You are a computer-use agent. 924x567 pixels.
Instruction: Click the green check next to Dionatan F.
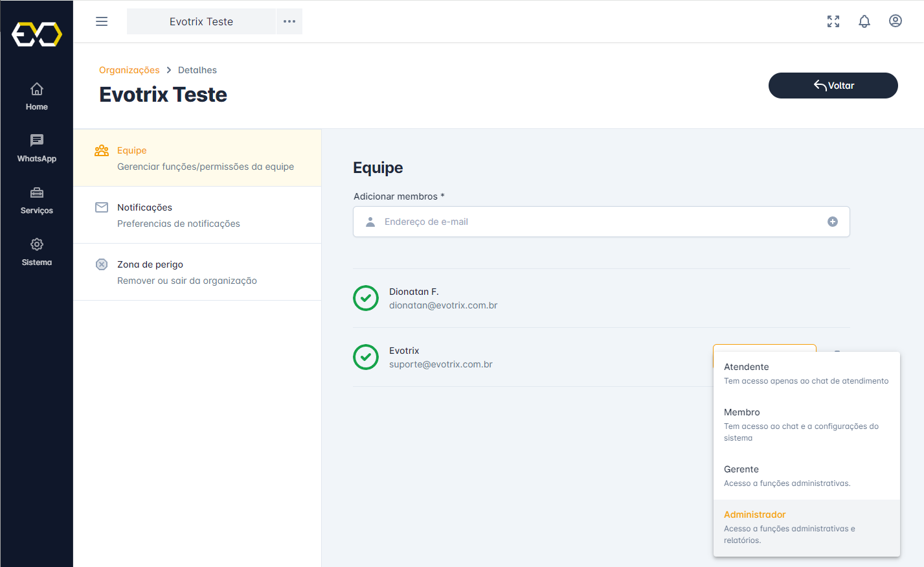pos(366,298)
